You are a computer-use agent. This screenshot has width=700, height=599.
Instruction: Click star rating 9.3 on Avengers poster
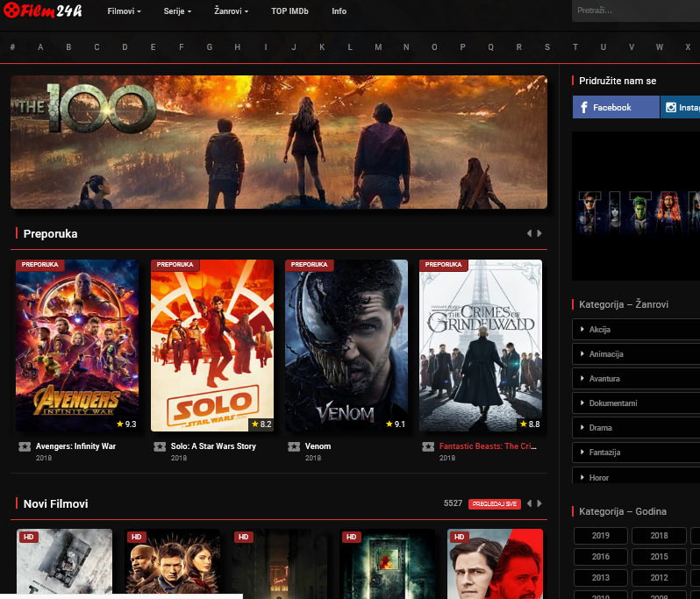(126, 424)
